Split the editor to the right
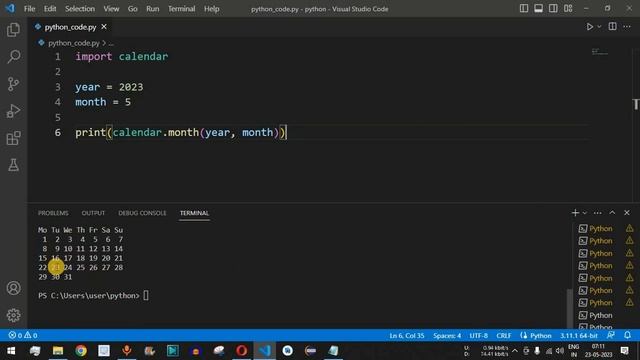The image size is (640, 360). pos(612,27)
